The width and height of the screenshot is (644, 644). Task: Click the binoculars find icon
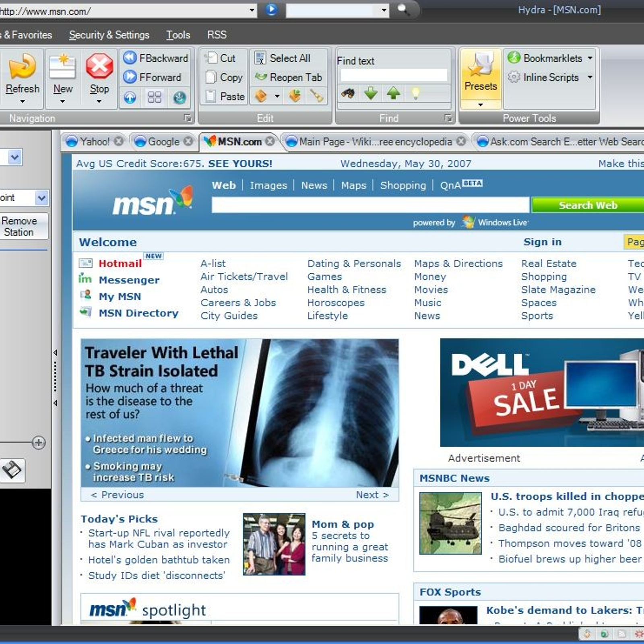[x=348, y=93]
